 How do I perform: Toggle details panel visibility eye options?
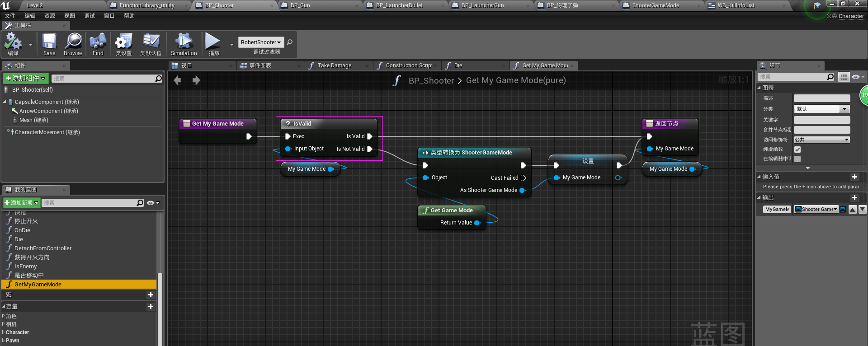click(x=858, y=77)
